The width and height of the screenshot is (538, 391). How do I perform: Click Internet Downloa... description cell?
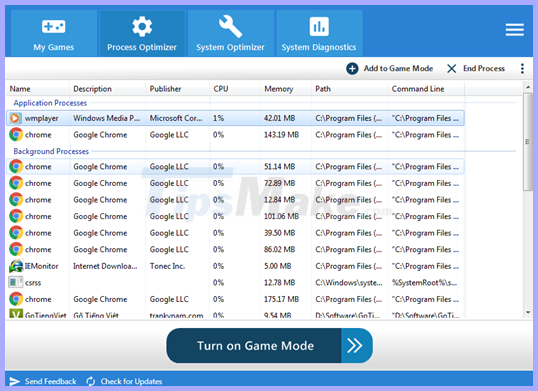105,266
